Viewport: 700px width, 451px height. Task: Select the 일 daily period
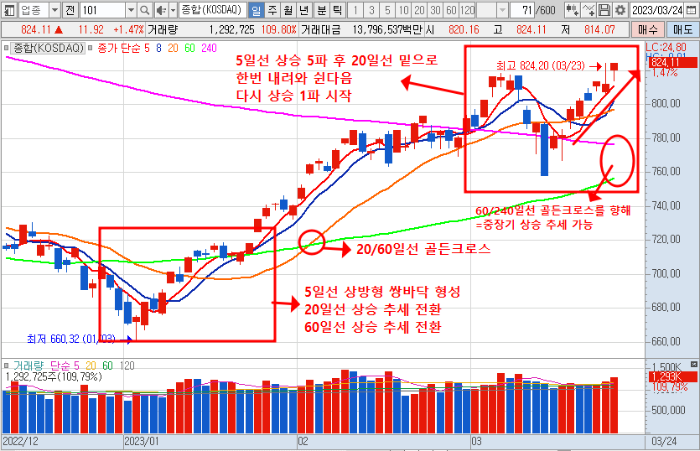coord(255,10)
